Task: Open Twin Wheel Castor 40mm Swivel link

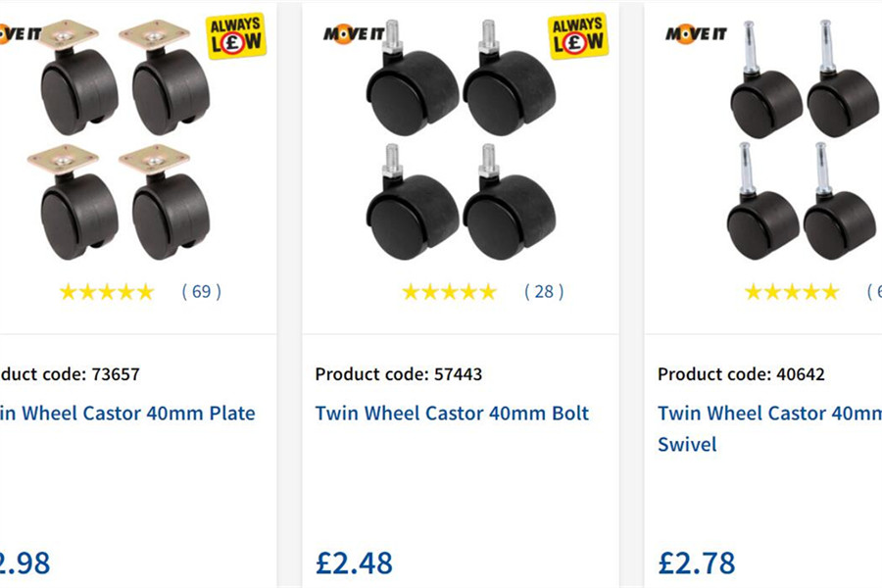Action: (x=769, y=427)
